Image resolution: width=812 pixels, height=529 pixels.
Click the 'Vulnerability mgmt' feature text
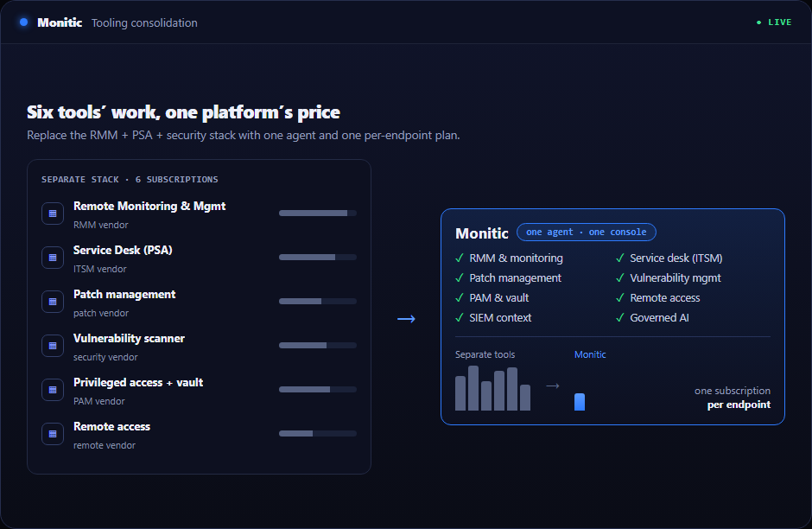pyautogui.click(x=676, y=278)
